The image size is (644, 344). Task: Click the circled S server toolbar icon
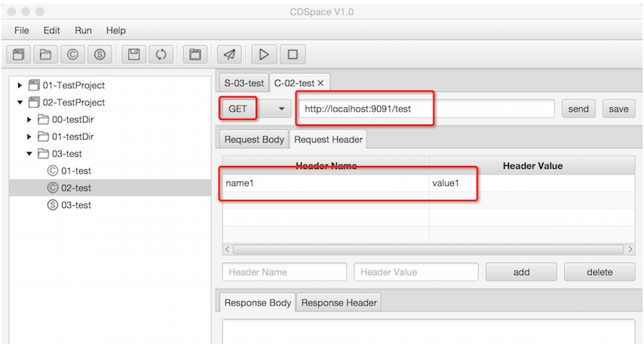click(x=100, y=54)
